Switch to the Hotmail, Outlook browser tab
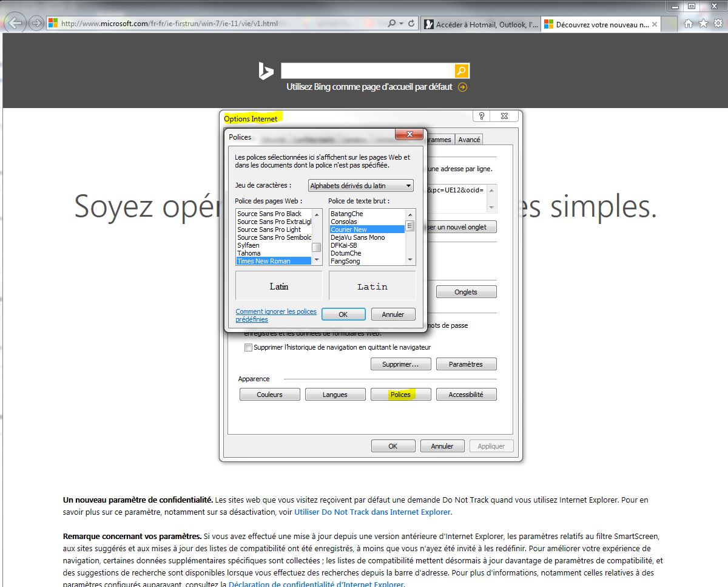The width and height of the screenshot is (728, 587). tap(479, 25)
